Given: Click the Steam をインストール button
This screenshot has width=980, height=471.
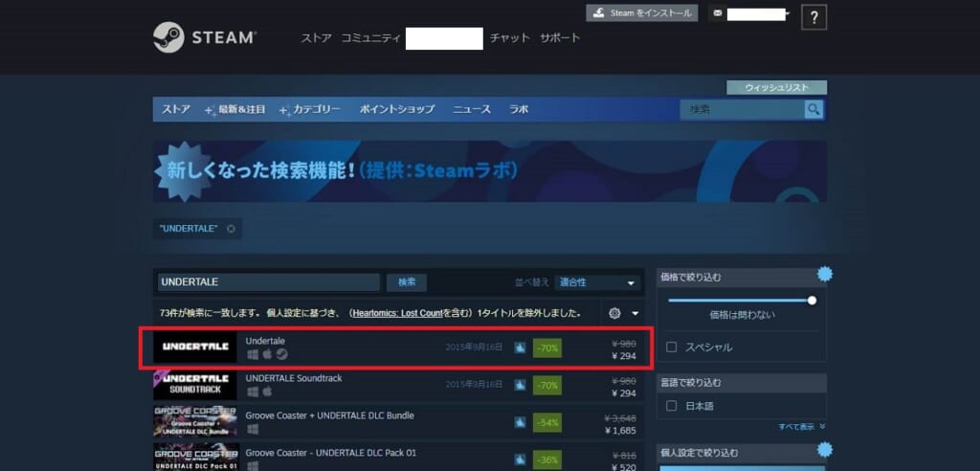Looking at the screenshot, I should (642, 13).
